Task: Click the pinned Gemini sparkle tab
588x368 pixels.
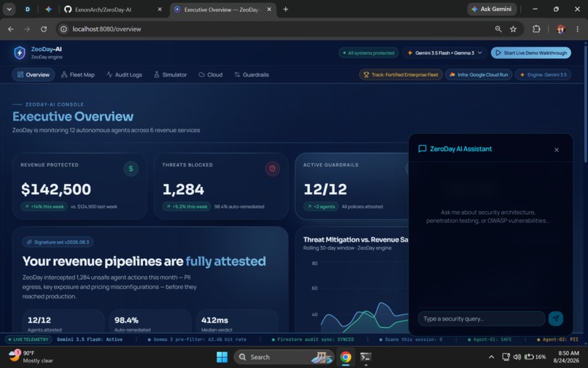Action: coord(48,9)
